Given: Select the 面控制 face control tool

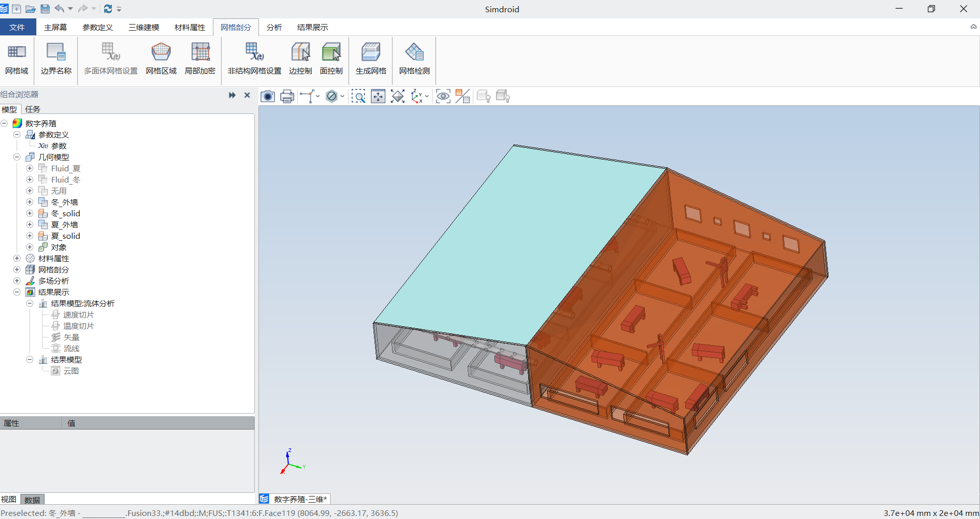Looking at the screenshot, I should pos(331,59).
